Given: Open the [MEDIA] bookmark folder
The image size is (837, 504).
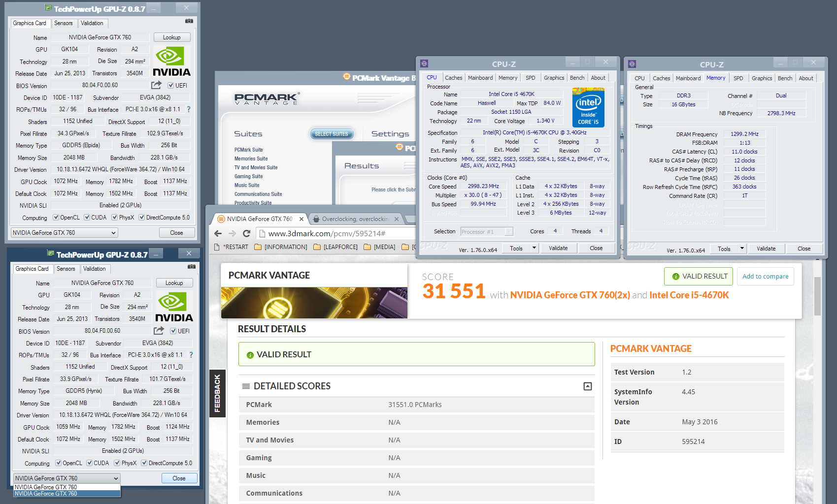Looking at the screenshot, I should (x=379, y=247).
